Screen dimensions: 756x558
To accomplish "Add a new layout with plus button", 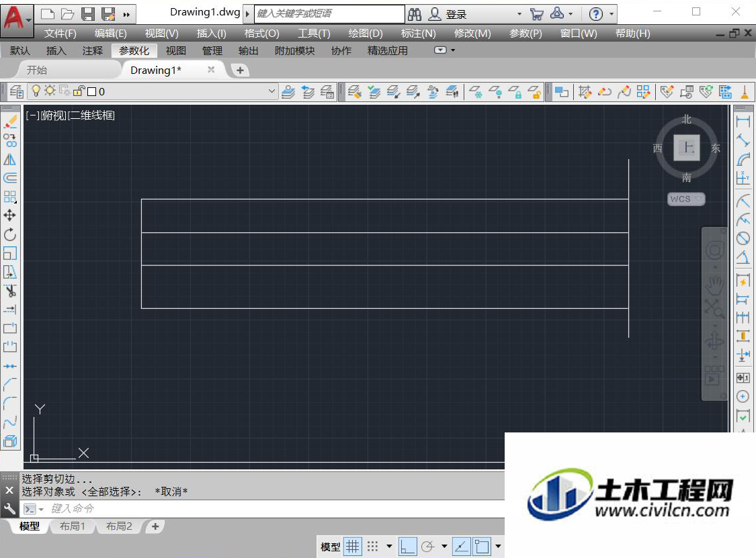I will pyautogui.click(x=155, y=526).
